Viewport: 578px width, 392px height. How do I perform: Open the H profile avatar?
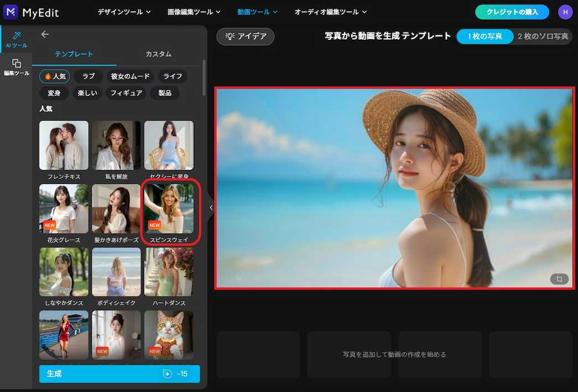565,12
